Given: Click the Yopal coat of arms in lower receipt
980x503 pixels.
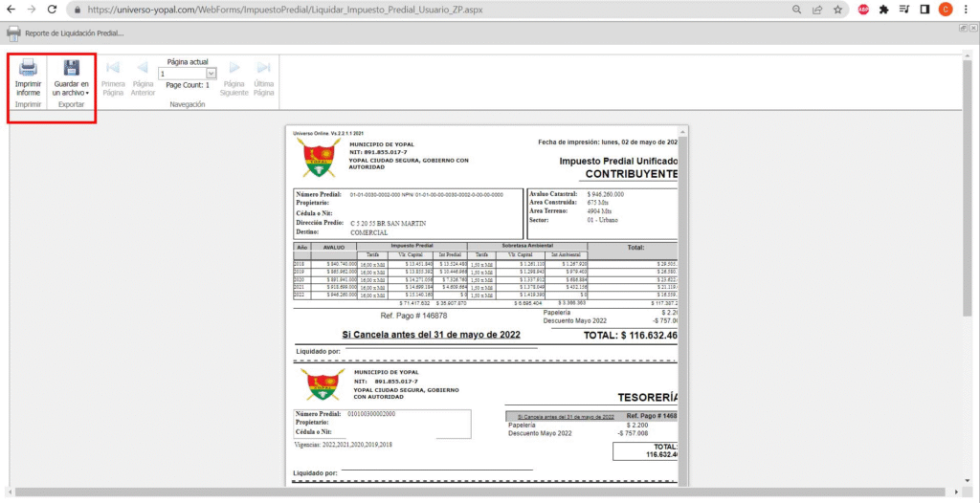Looking at the screenshot, I should point(322,383).
